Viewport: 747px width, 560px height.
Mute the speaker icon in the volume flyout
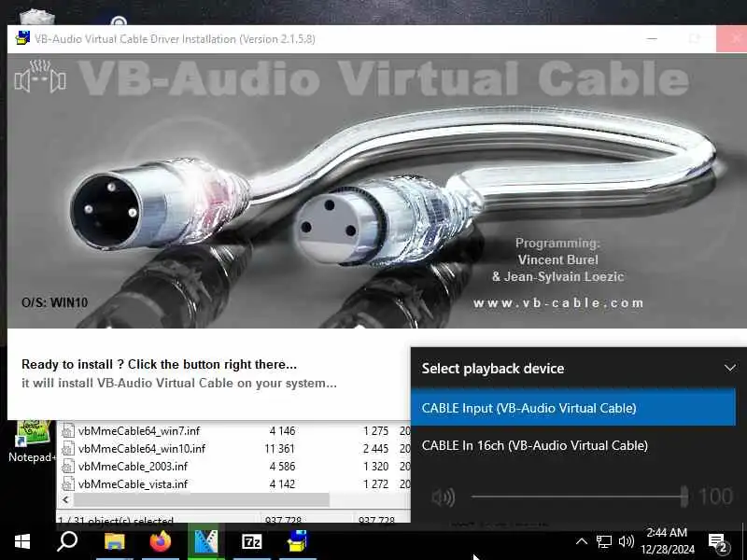pos(443,497)
